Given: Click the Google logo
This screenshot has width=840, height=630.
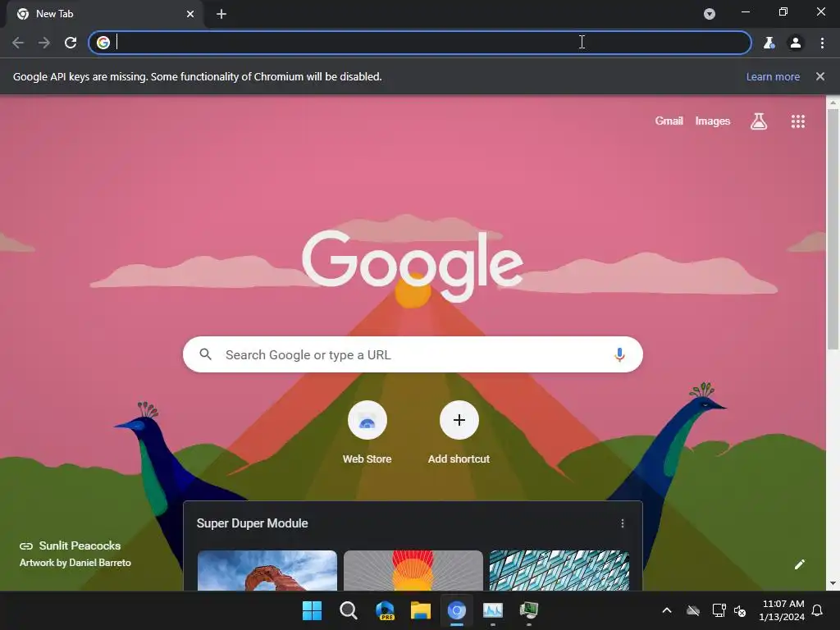Looking at the screenshot, I should (413, 266).
